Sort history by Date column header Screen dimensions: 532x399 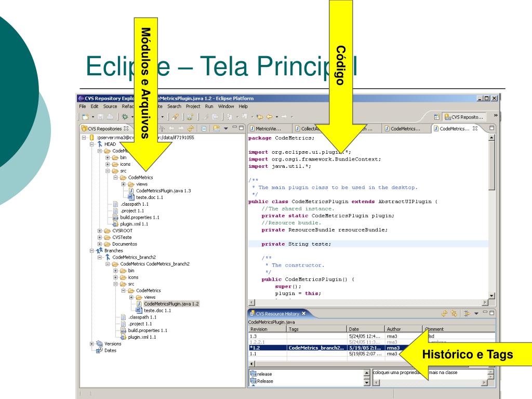point(366,329)
